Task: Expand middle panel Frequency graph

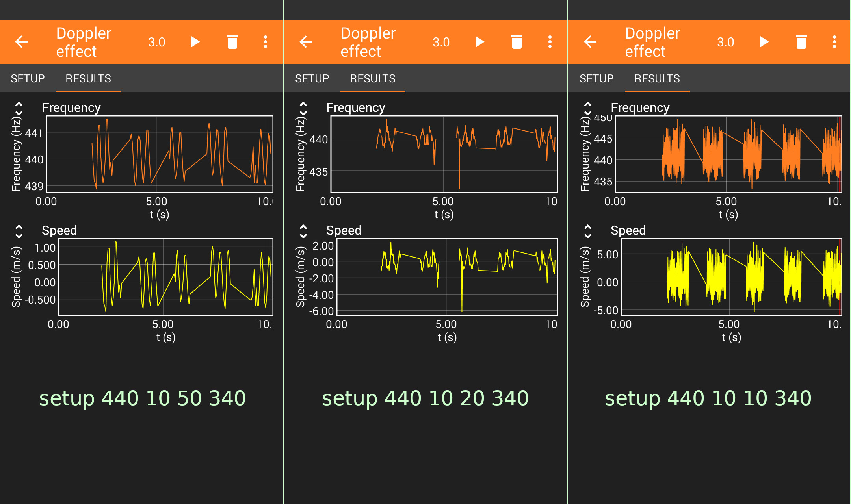Action: 303,109
